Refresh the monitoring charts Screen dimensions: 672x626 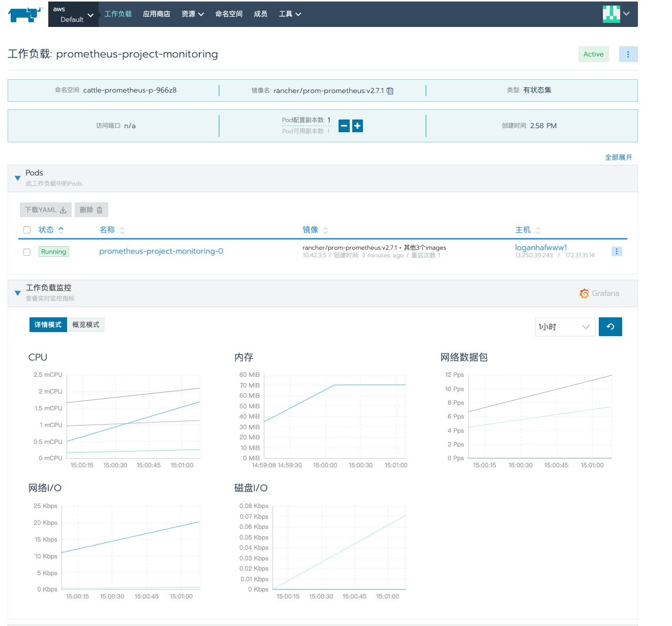click(x=610, y=327)
